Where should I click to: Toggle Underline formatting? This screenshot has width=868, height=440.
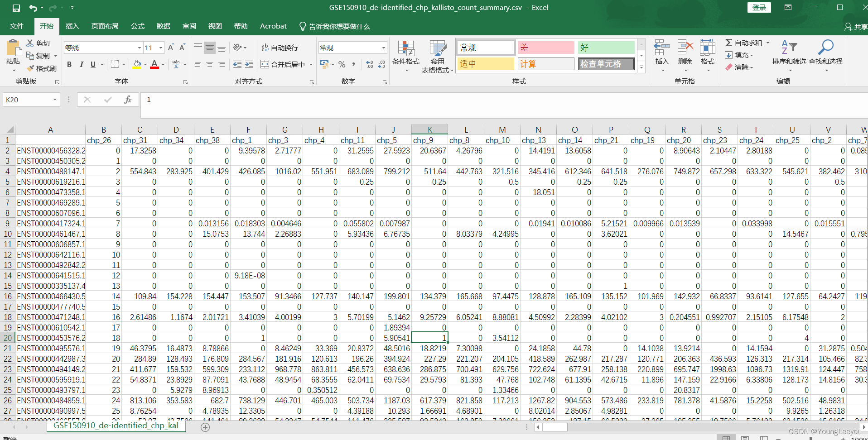pyautogui.click(x=93, y=64)
